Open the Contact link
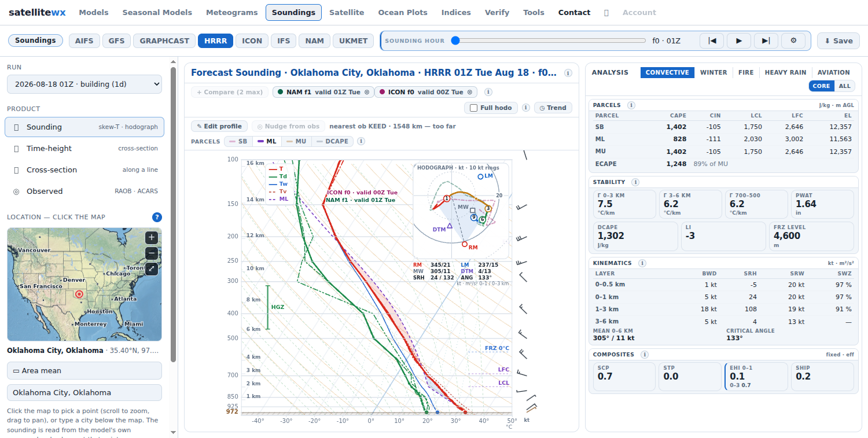The image size is (868, 438). 574,12
